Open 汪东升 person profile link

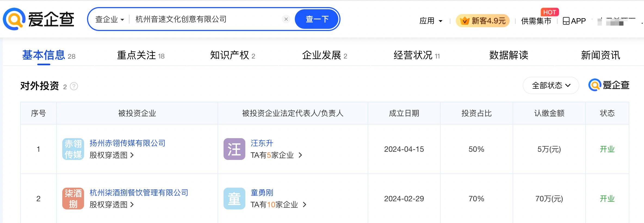point(262,143)
